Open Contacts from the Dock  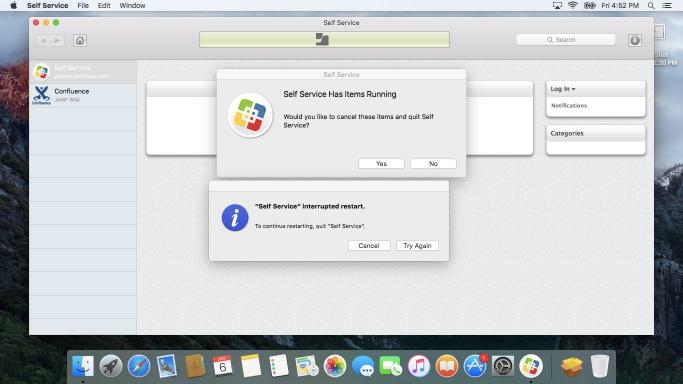click(195, 366)
